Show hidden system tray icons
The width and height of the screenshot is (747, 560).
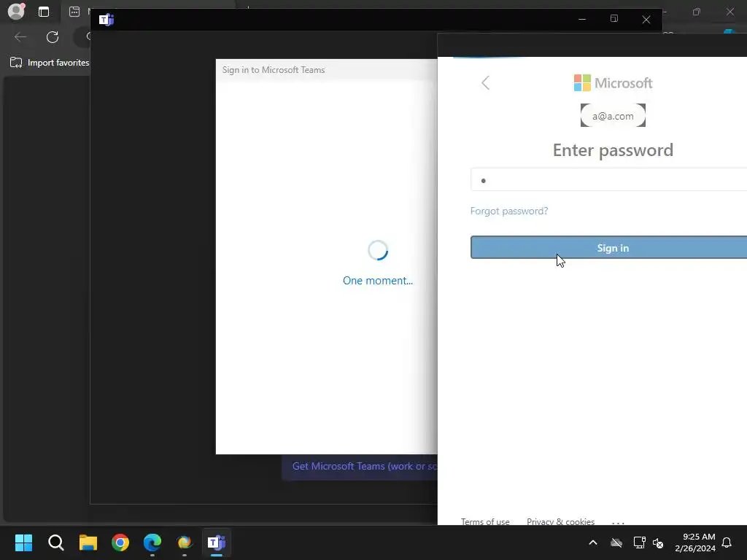click(593, 542)
